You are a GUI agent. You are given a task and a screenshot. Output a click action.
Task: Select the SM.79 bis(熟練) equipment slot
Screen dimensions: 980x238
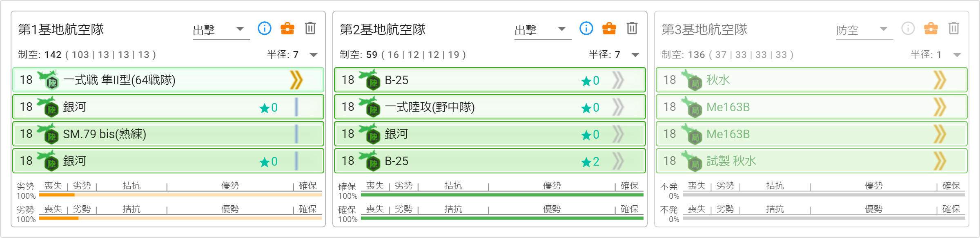(x=168, y=134)
